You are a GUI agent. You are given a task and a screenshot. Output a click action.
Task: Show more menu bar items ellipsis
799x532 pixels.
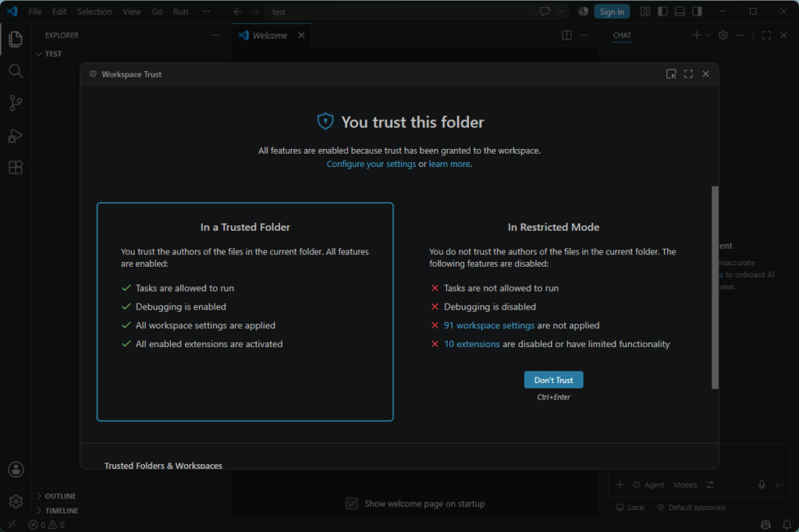206,11
